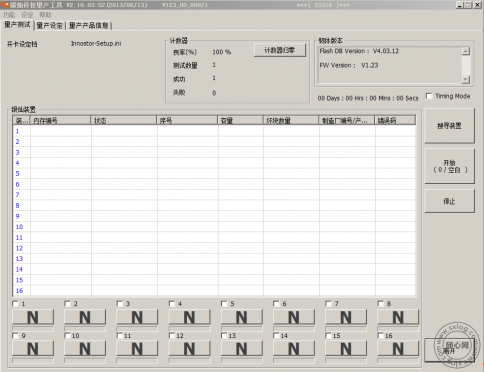The width and height of the screenshot is (484, 372).
Task: Tick the port 11 checkbox
Action: pos(120,335)
